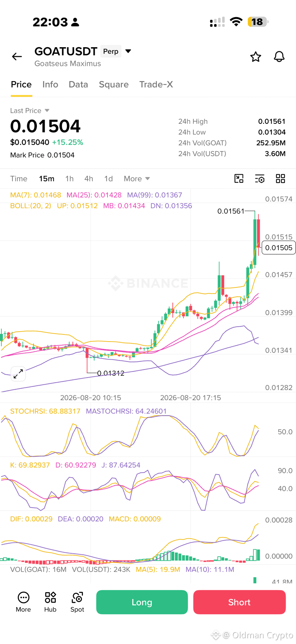Tap the large 0.01504 last price
The width and height of the screenshot is (296, 644).
coord(45,126)
